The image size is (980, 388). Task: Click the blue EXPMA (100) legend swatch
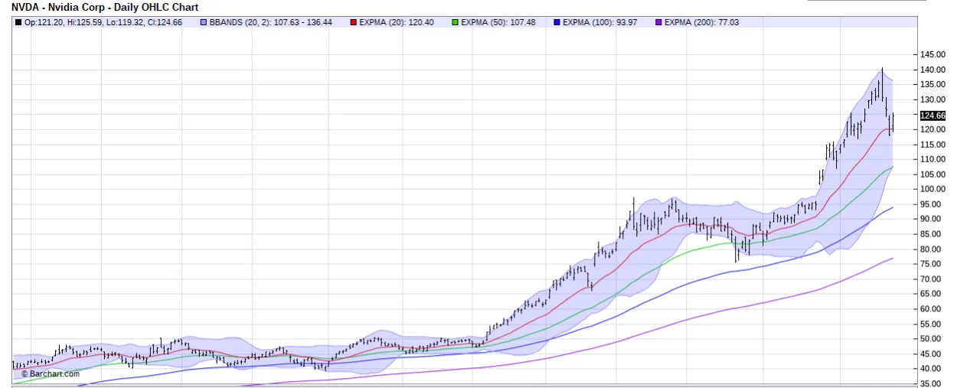[557, 22]
